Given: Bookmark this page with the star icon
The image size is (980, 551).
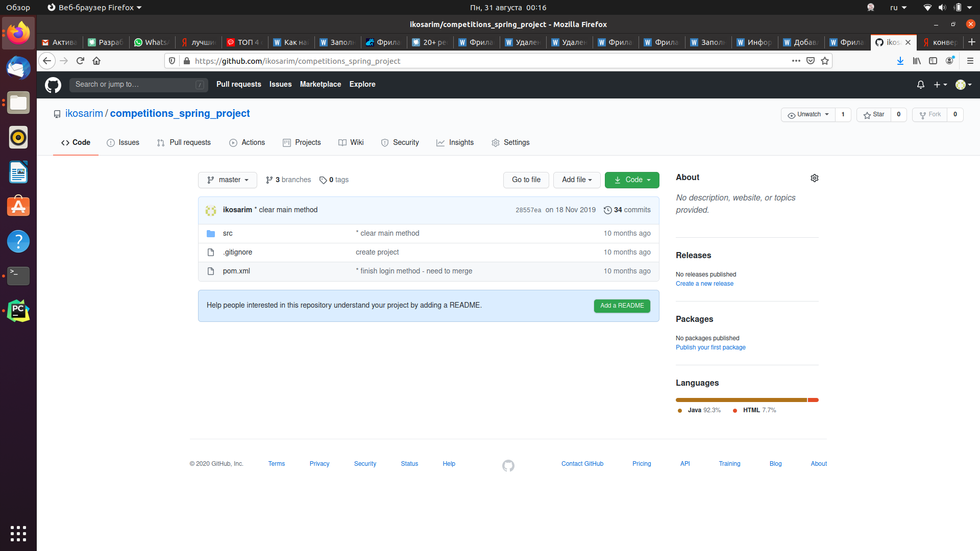Looking at the screenshot, I should (825, 61).
